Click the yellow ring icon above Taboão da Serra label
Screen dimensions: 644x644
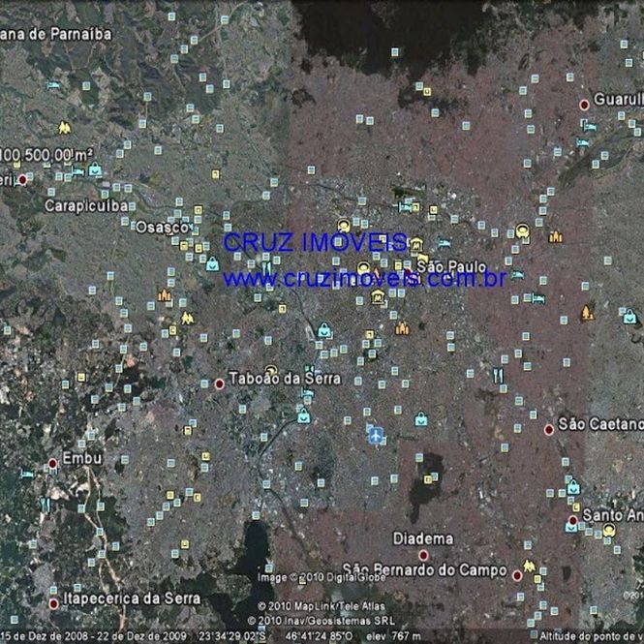point(270,370)
